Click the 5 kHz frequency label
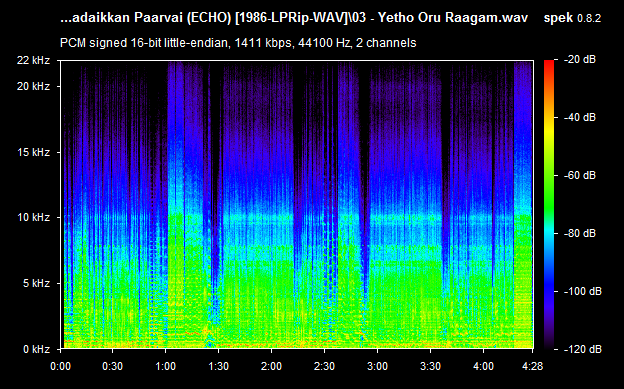Screen dimensions: 624x389 click(36, 283)
